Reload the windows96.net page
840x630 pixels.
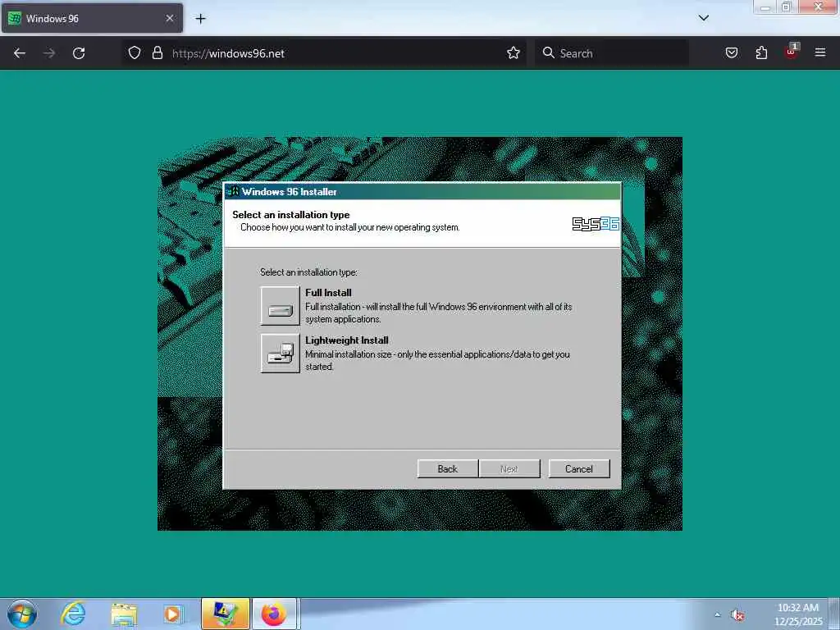pos(79,53)
